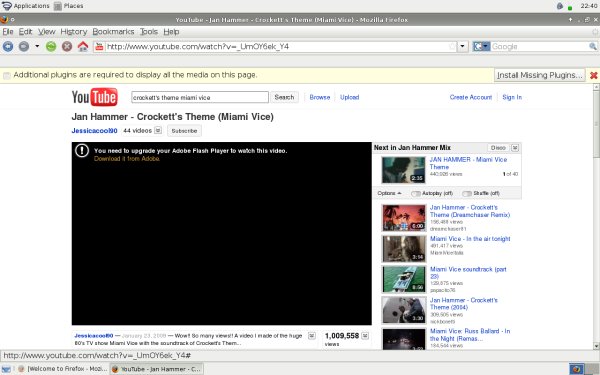The width and height of the screenshot is (600, 375).
Task: Expand the video description arrow
Action: [312, 336]
